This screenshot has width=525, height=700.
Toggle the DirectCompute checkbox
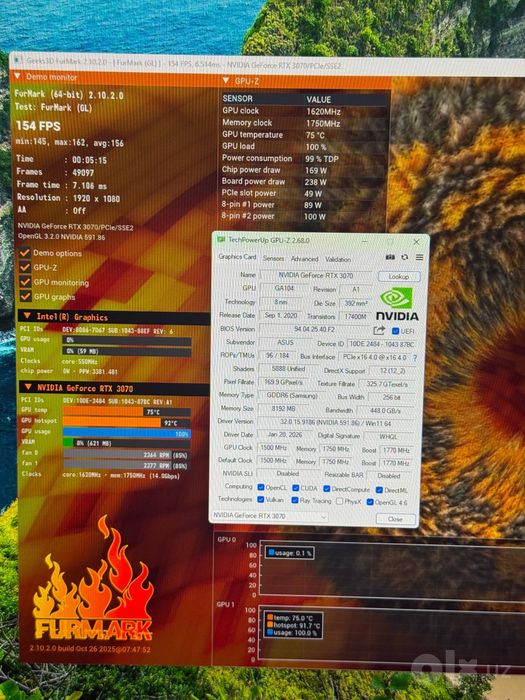pos(326,489)
